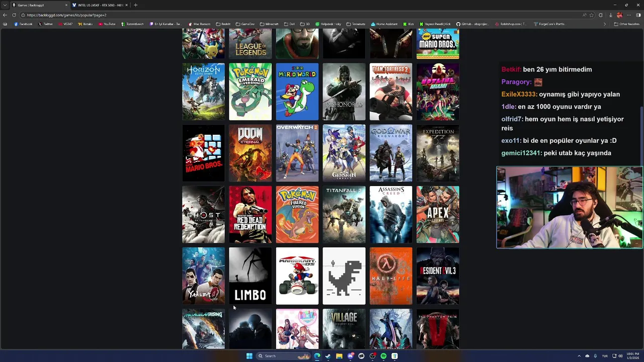This screenshot has width=644, height=362.
Task: Open the clock showing 10:01 PM
Action: [633, 356]
